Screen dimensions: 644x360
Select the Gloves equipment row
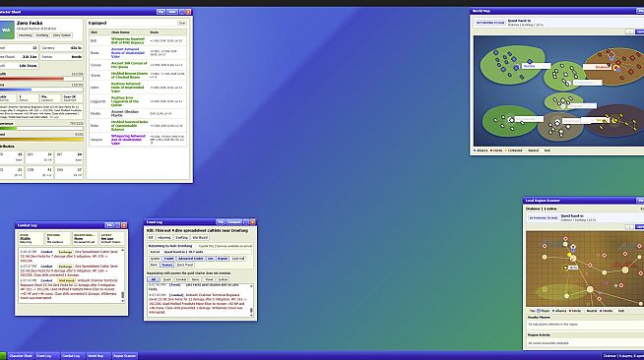[138, 76]
